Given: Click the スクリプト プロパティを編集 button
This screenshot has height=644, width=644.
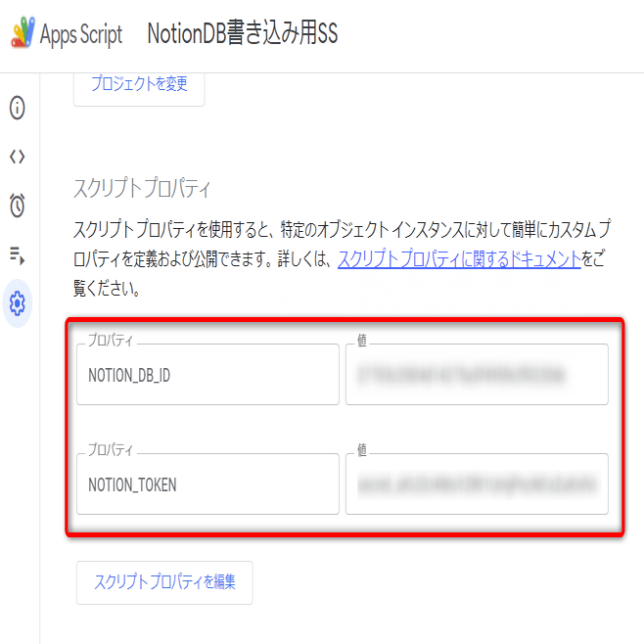Looking at the screenshot, I should point(164,582).
